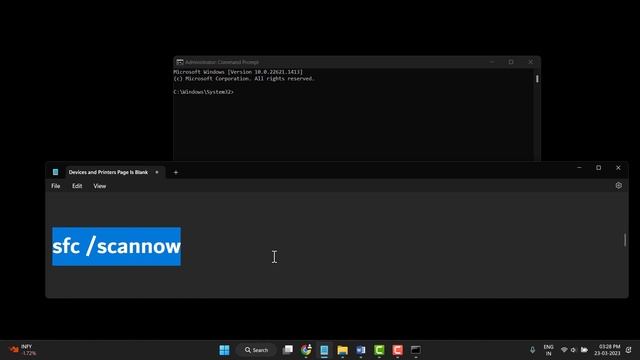Screen dimensions: 640x360
Task: Open the Edit menu in Notepad
Action: point(77,186)
